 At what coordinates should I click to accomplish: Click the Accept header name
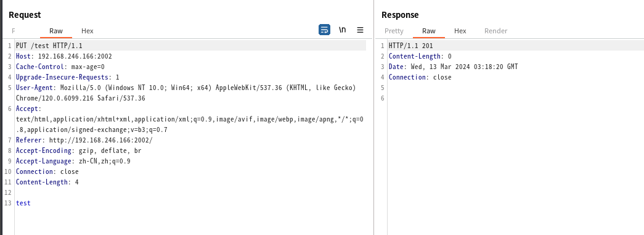pos(27,109)
